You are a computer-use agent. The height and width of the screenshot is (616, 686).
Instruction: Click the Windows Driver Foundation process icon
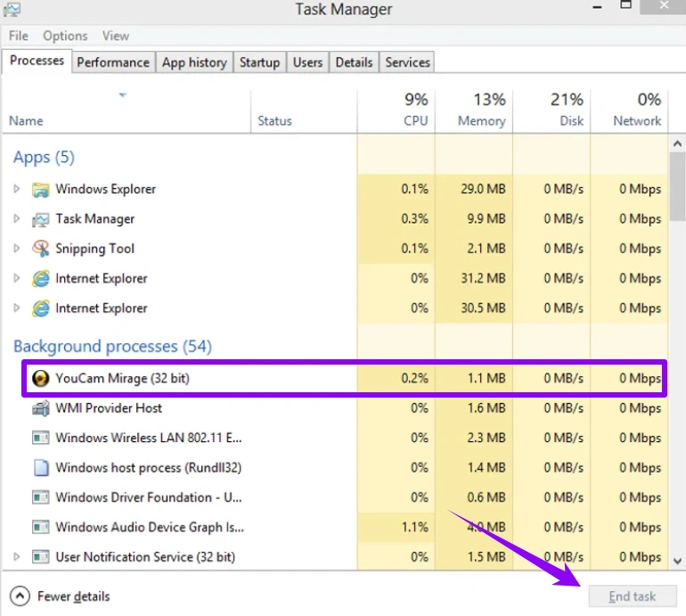coord(40,497)
